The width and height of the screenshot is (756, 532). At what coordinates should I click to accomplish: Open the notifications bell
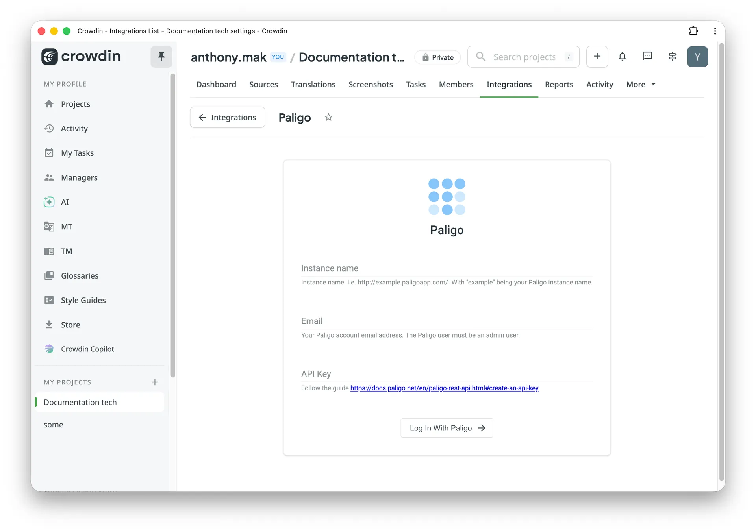click(x=622, y=57)
